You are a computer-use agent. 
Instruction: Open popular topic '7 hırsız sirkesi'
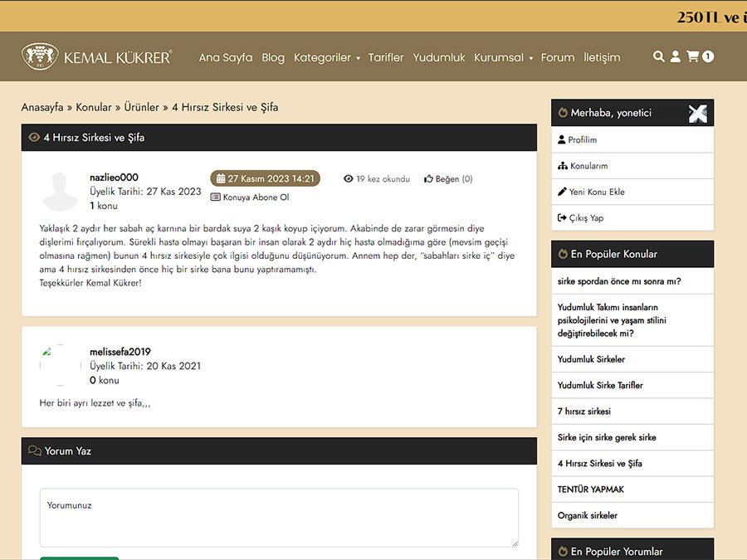pyautogui.click(x=584, y=411)
